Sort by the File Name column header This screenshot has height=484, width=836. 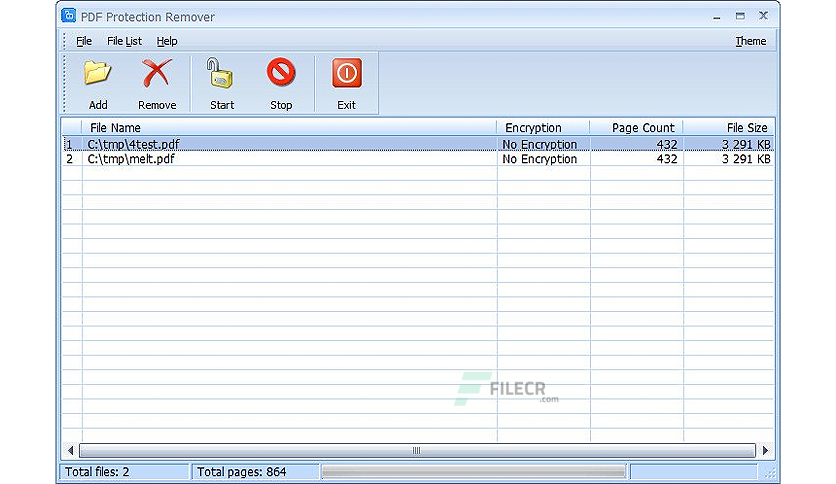[x=288, y=127]
